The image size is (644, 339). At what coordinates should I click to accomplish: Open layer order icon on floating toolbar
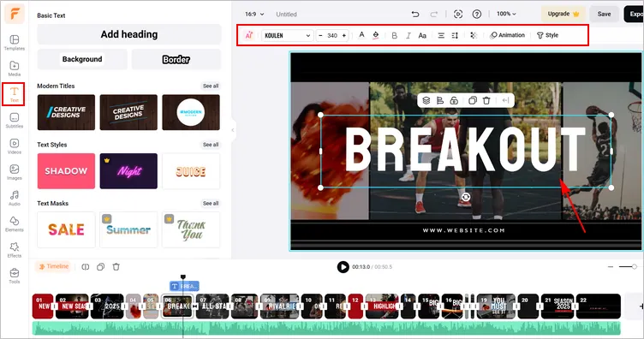click(426, 100)
